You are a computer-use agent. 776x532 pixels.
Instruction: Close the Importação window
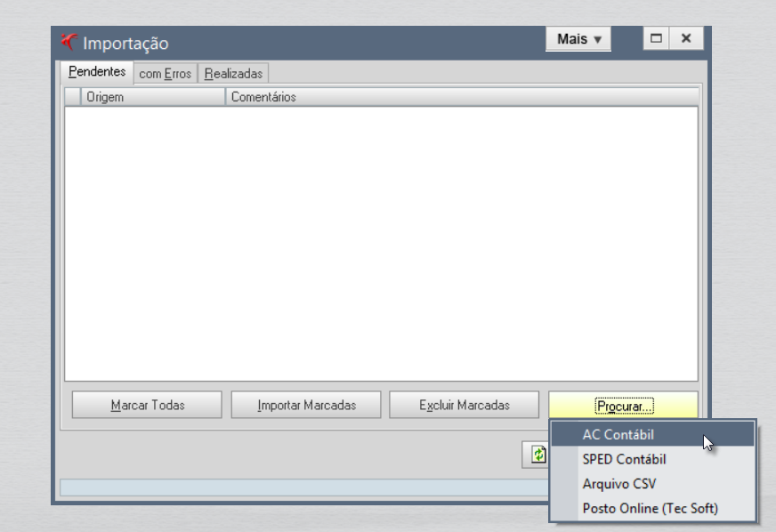tap(685, 39)
